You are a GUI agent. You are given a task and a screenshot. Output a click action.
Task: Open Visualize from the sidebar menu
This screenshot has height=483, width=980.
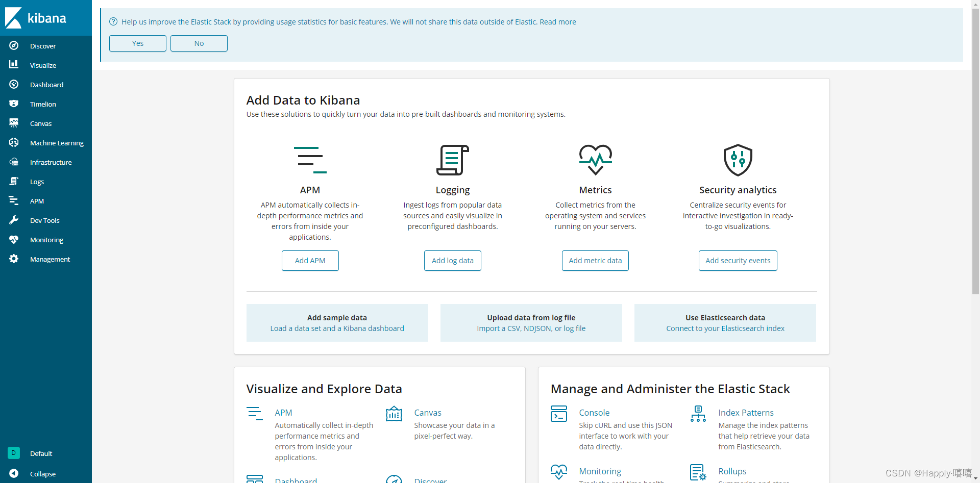tap(43, 65)
